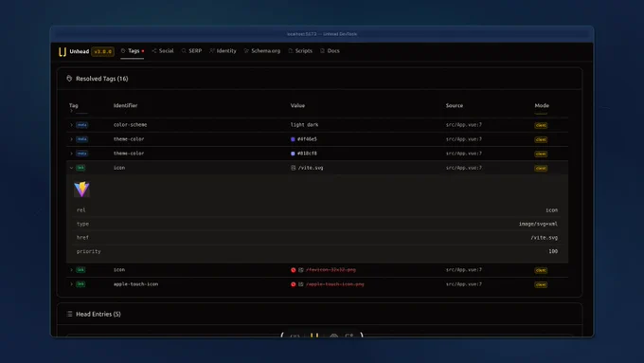Viewport: 644px width, 363px height.
Task: Click src/App.vue:7 source in color-scheme row
Action: click(x=464, y=125)
